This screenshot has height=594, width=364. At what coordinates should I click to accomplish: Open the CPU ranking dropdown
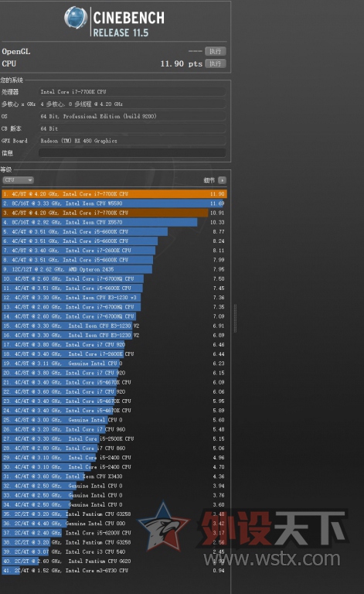[19, 180]
